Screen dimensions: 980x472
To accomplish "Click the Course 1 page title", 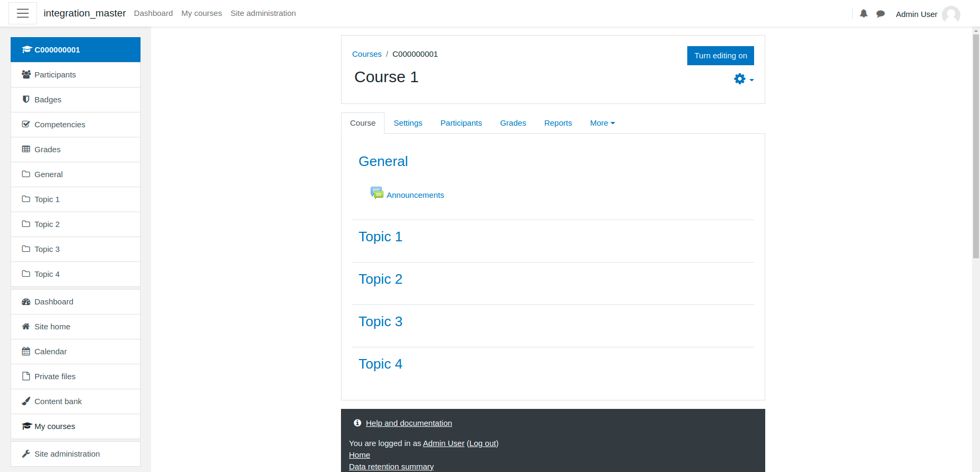I will pyautogui.click(x=386, y=77).
